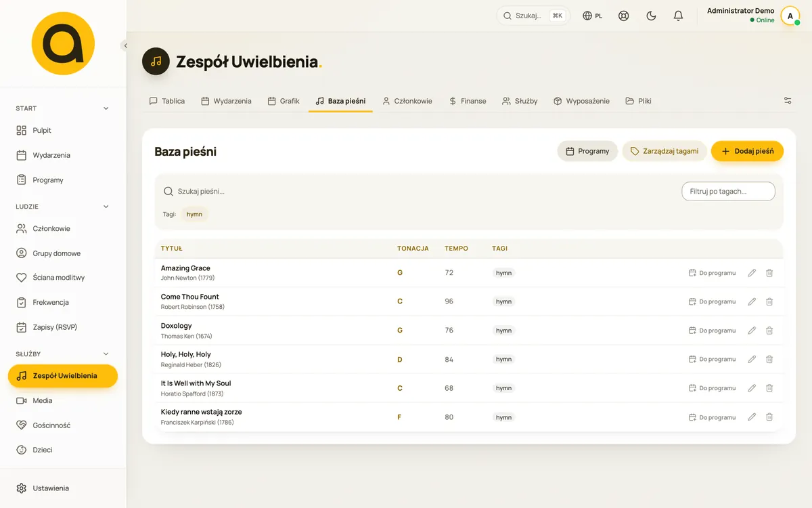Open the Filtruj po tagach filter
Image resolution: width=812 pixels, height=508 pixels.
click(x=728, y=192)
